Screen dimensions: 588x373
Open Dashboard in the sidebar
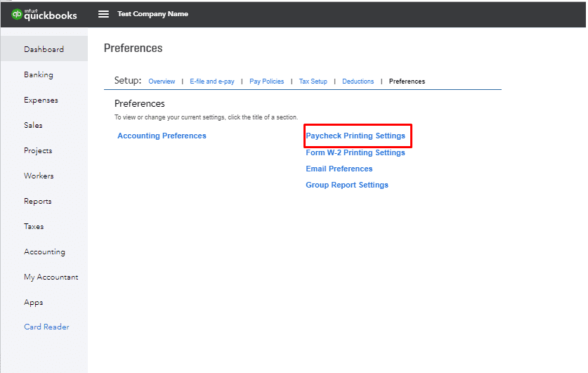pos(44,49)
